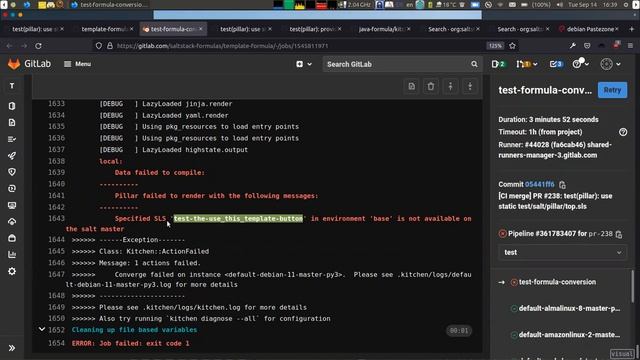The width and height of the screenshot is (640, 360).
Task: Open the test stage dropdown
Action: tap(562, 253)
